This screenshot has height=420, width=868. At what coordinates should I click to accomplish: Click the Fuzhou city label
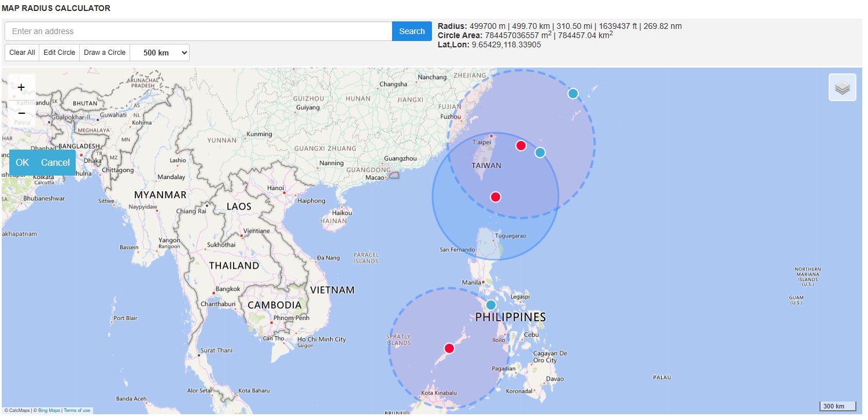click(x=450, y=117)
